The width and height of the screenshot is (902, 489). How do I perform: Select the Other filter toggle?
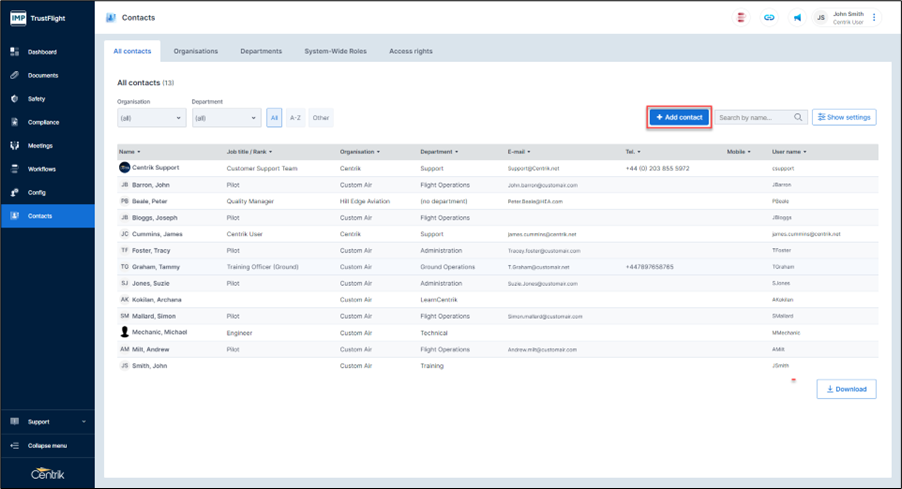[x=321, y=118]
